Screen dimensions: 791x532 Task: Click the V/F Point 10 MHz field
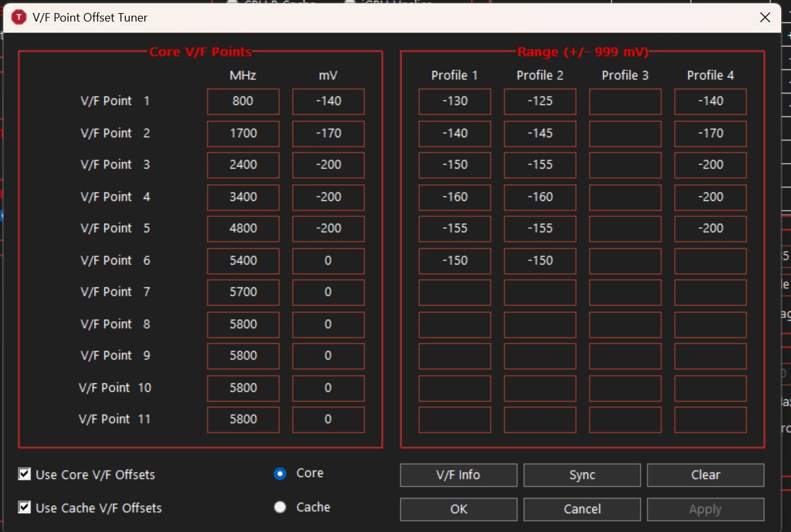click(x=243, y=388)
